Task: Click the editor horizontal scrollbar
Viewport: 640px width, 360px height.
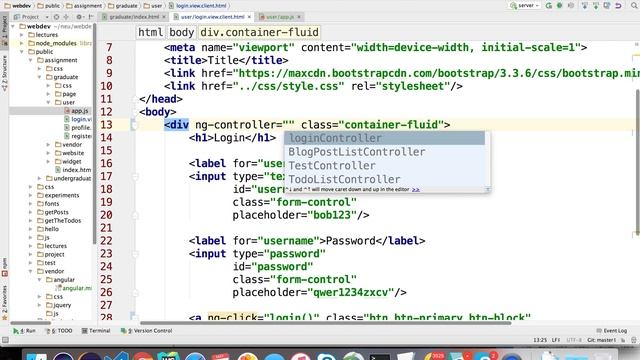Action: [x=325, y=323]
